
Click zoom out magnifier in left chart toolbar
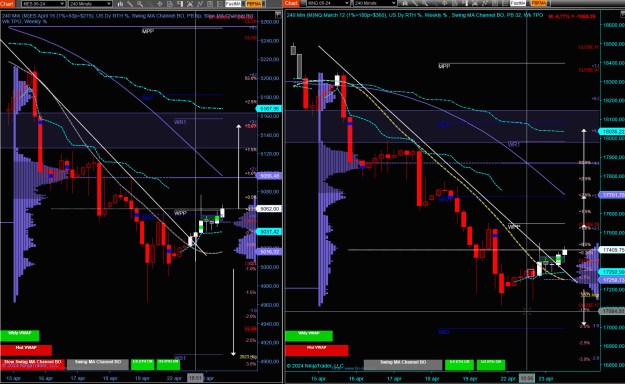(150, 4)
